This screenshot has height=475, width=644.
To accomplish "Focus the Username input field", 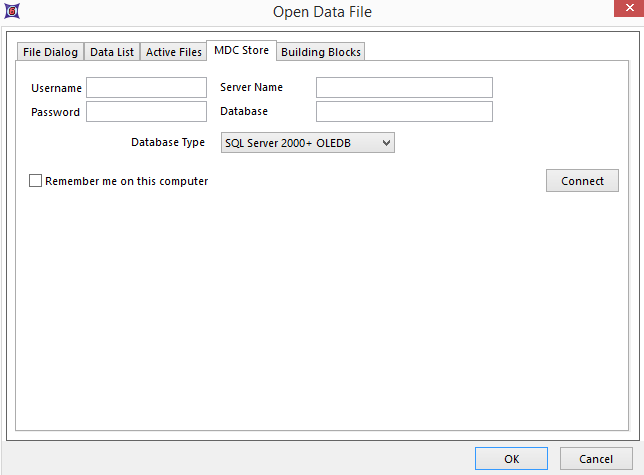I will click(146, 88).
